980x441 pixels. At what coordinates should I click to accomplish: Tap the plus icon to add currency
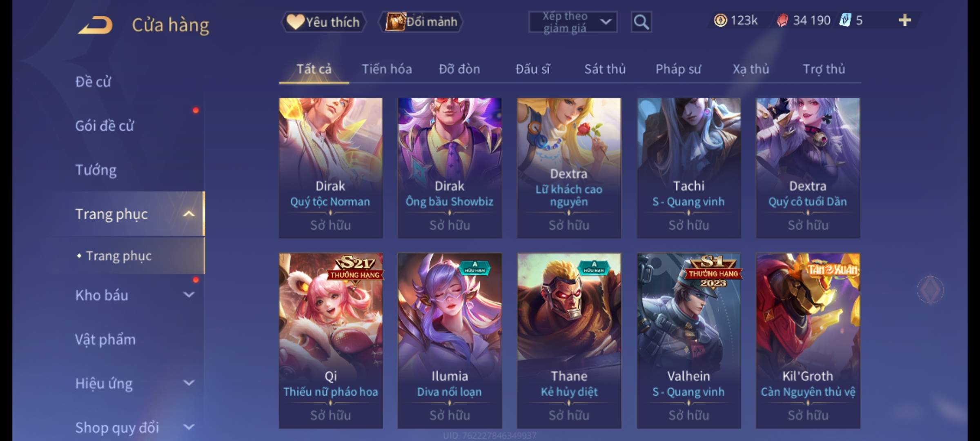(905, 20)
